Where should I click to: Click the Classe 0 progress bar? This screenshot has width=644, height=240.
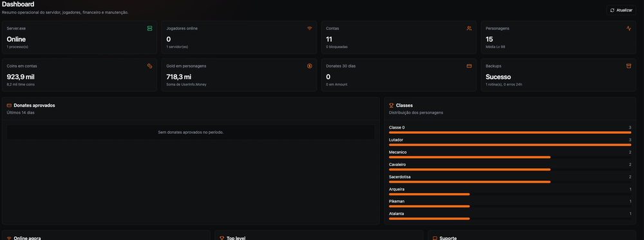[x=510, y=133]
